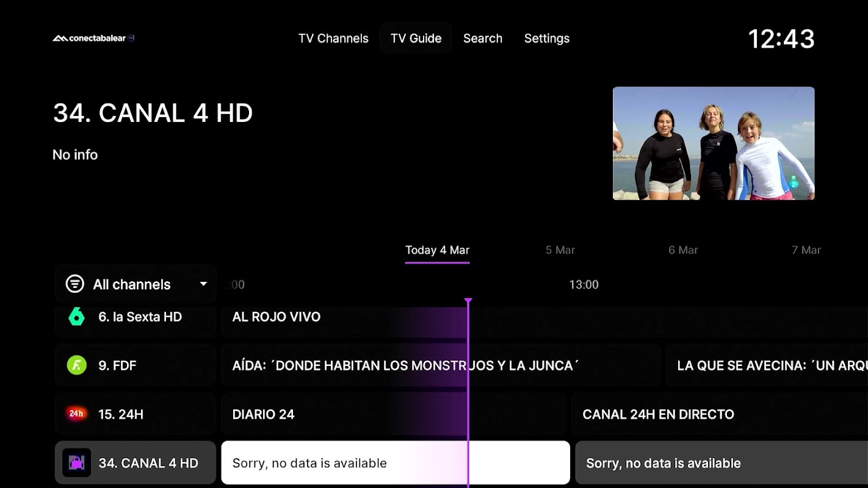Click the 34. CANAL 4 HD heading

tap(153, 113)
